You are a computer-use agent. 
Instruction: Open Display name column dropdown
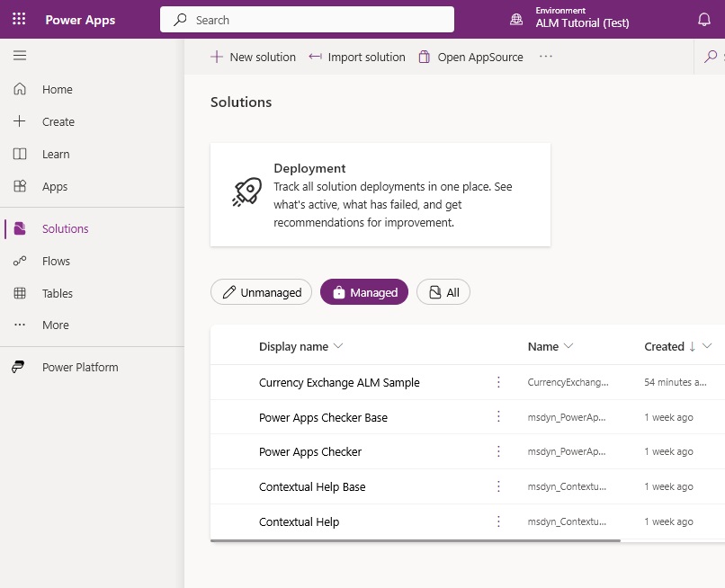338,346
